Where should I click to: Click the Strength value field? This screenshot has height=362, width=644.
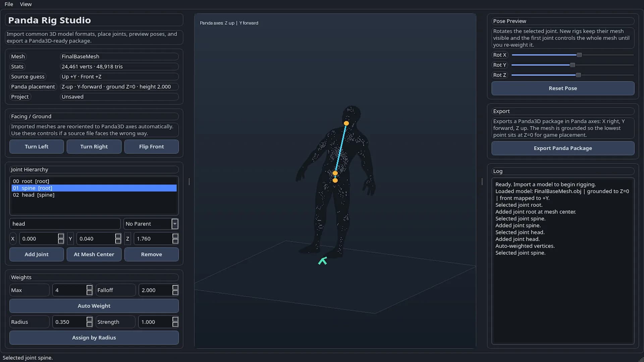(x=155, y=322)
